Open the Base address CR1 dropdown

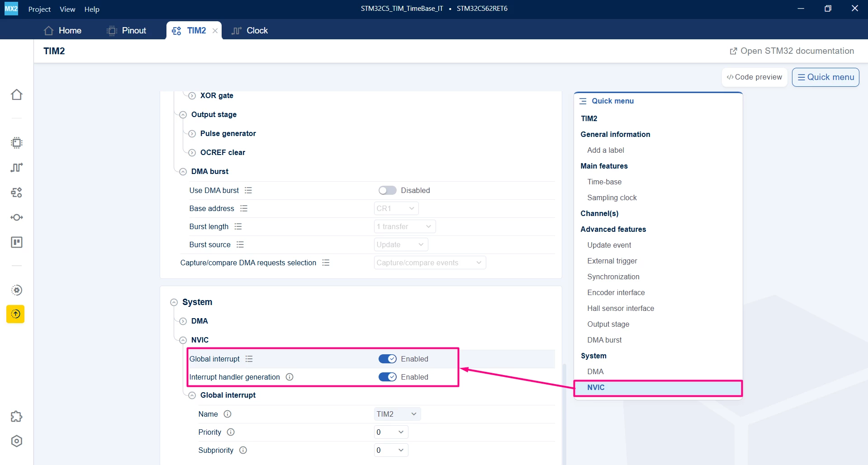[x=396, y=208]
